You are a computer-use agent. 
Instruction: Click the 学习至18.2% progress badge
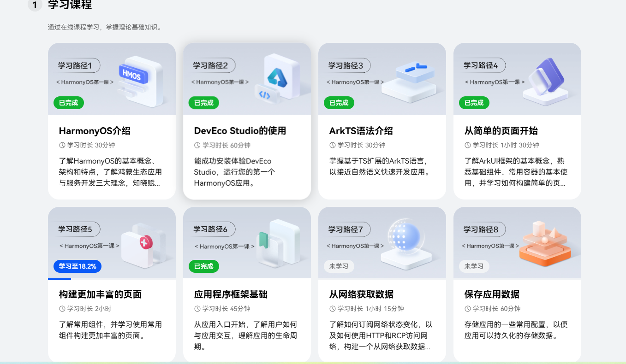pos(78,266)
